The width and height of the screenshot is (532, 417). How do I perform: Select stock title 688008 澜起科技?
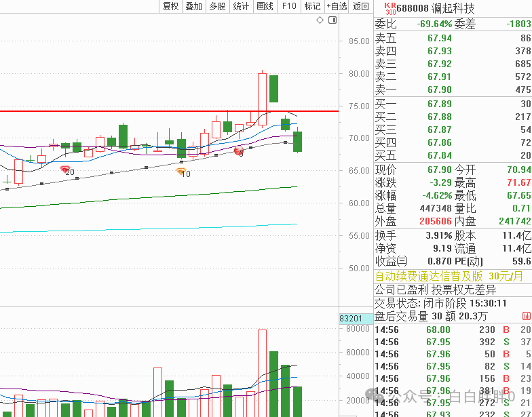tap(436, 8)
